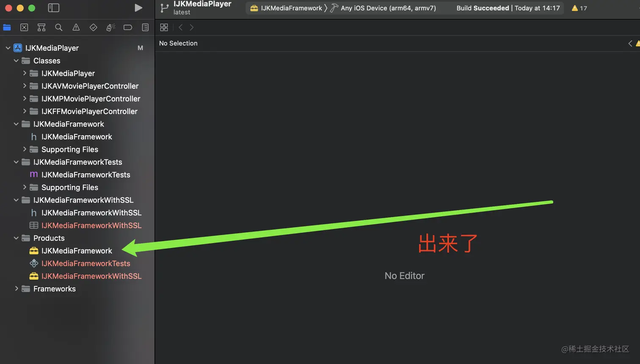Click the source control branch icon

(165, 8)
